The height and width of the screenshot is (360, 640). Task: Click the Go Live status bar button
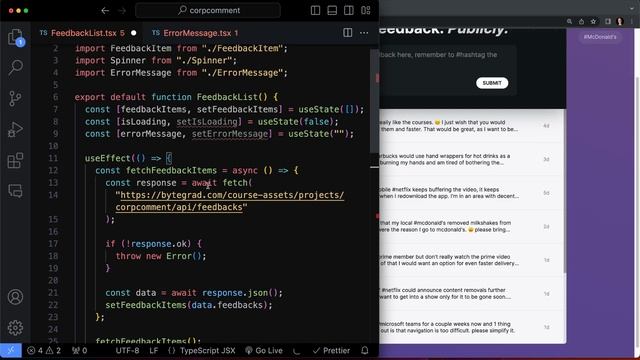coord(264,350)
